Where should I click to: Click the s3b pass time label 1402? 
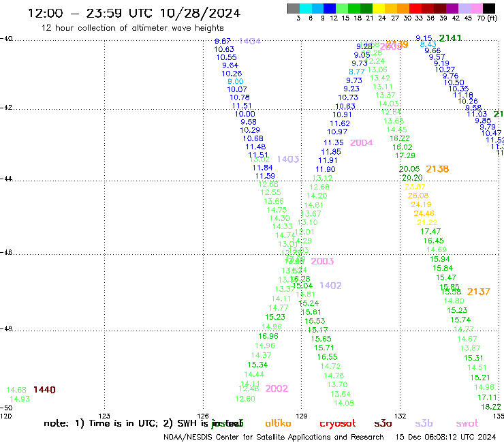(x=330, y=286)
